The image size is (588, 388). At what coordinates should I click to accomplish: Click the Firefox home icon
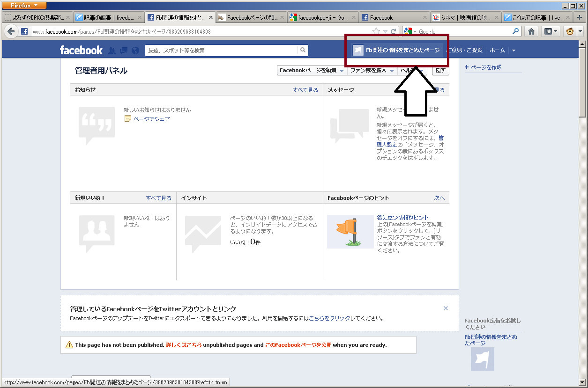tap(531, 31)
